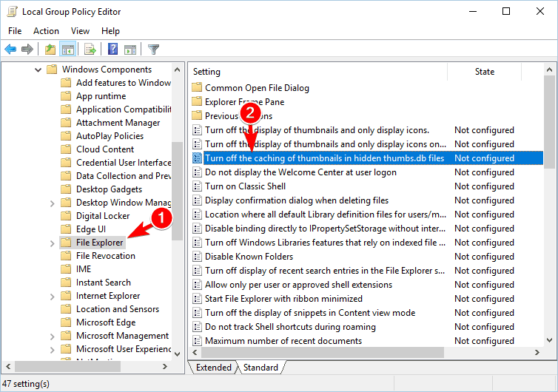This screenshot has height=392, width=558.
Task: Click the Back arrow toolbar icon
Action: point(10,49)
